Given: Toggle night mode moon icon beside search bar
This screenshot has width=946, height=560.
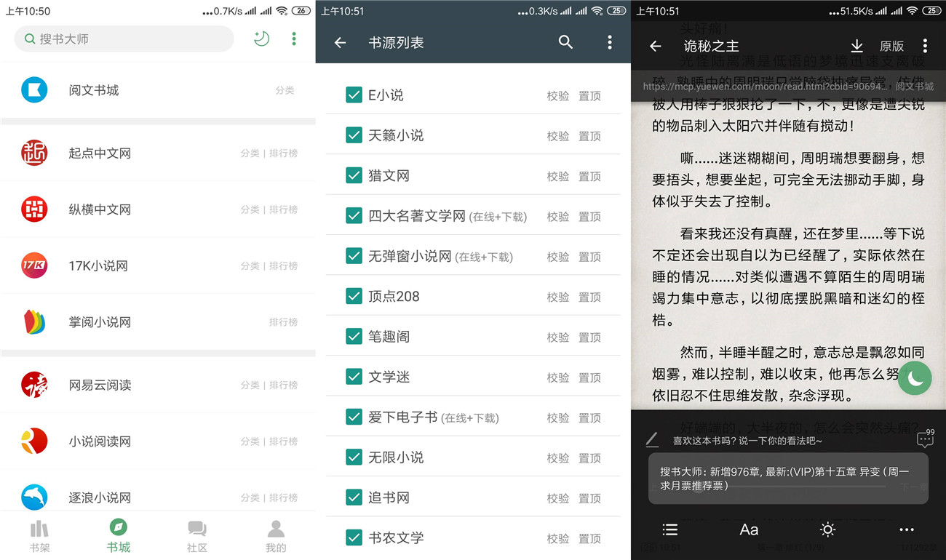Looking at the screenshot, I should tap(261, 39).
